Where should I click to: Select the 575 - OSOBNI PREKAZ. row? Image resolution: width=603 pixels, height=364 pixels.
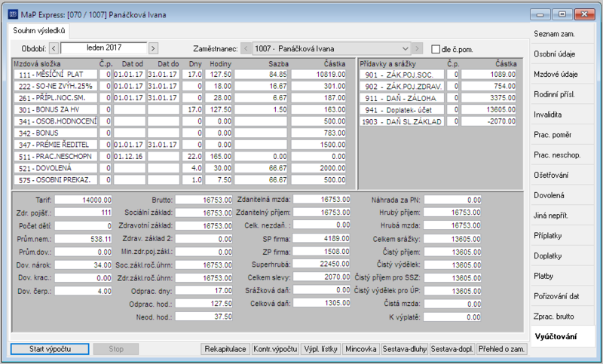[x=179, y=180]
